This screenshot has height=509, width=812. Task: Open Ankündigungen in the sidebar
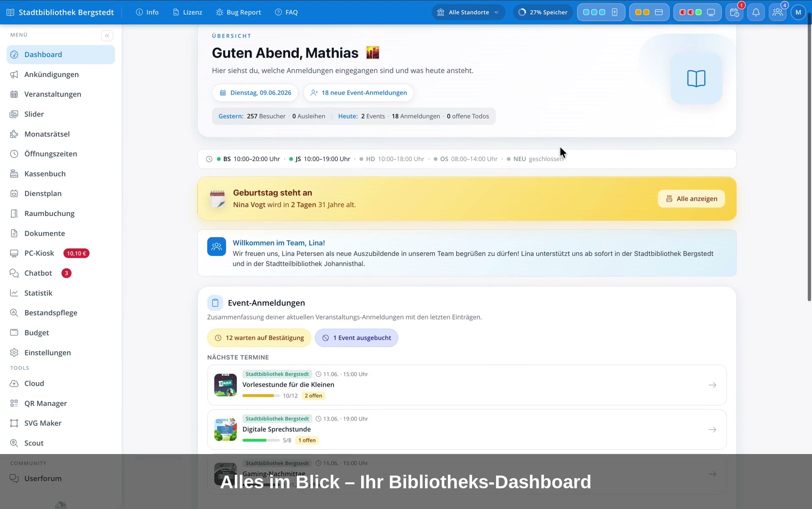tap(60, 74)
